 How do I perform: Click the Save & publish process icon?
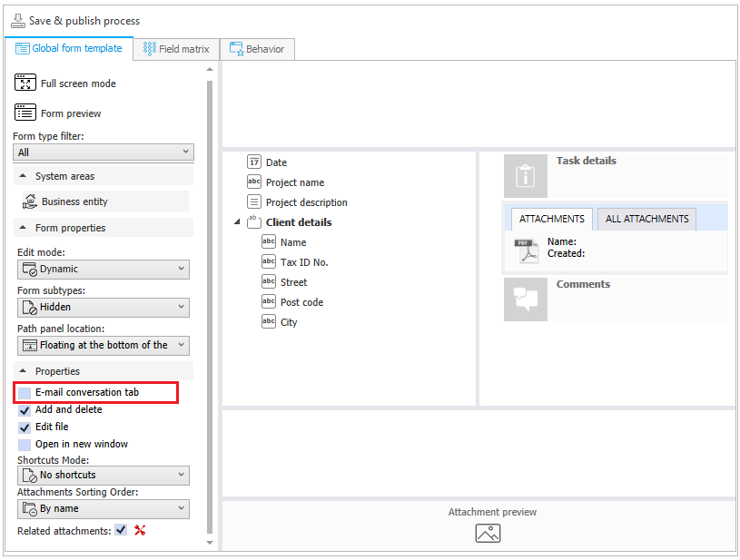(x=18, y=21)
